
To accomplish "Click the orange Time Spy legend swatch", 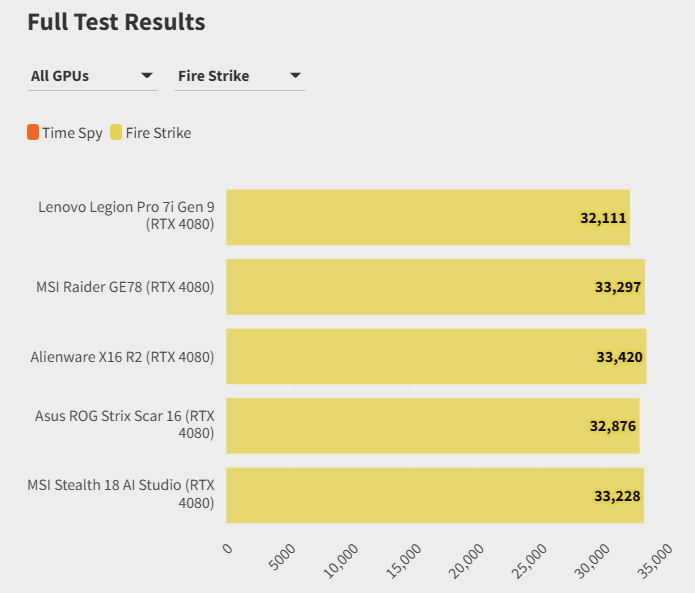I will tap(34, 132).
